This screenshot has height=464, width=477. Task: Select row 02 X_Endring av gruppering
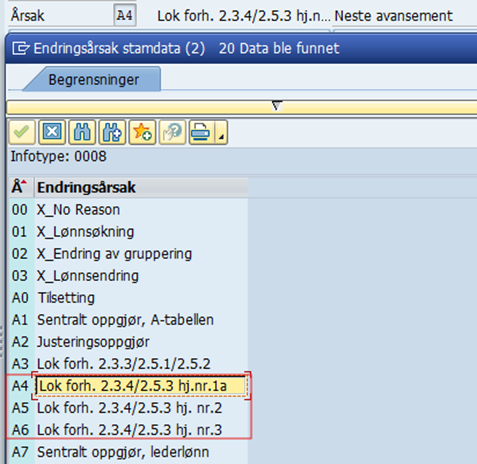click(x=129, y=254)
